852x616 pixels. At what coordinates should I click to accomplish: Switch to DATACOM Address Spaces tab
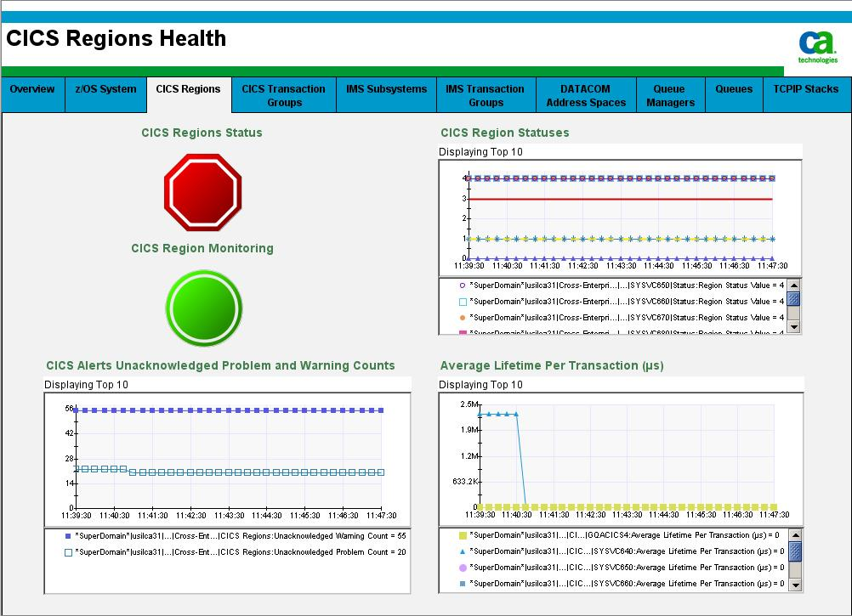click(586, 95)
